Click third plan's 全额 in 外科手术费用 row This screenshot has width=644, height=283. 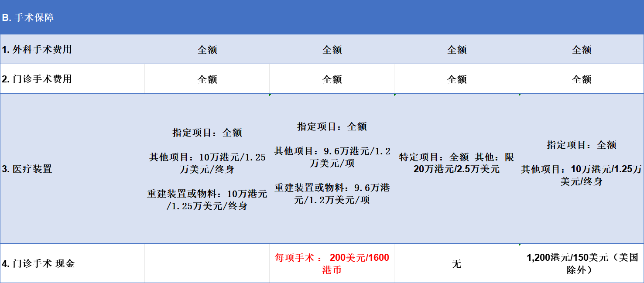click(457, 50)
